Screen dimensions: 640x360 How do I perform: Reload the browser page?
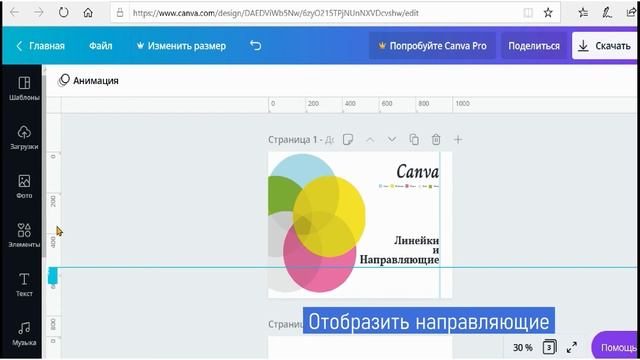click(x=63, y=13)
